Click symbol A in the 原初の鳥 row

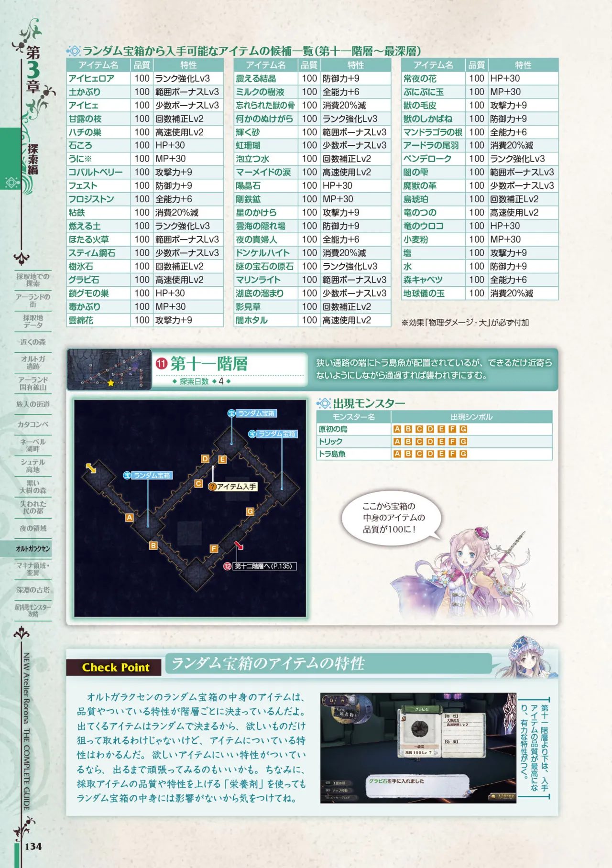coord(397,429)
